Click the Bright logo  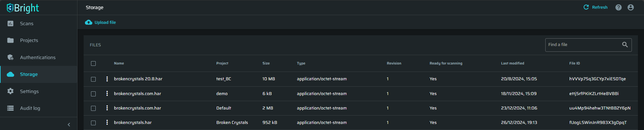tap(23, 8)
